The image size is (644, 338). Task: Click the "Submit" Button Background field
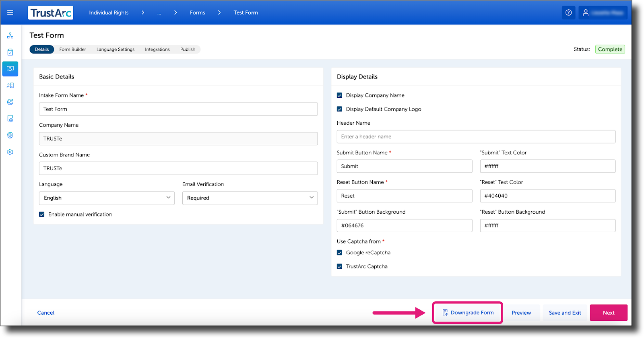[x=405, y=226]
